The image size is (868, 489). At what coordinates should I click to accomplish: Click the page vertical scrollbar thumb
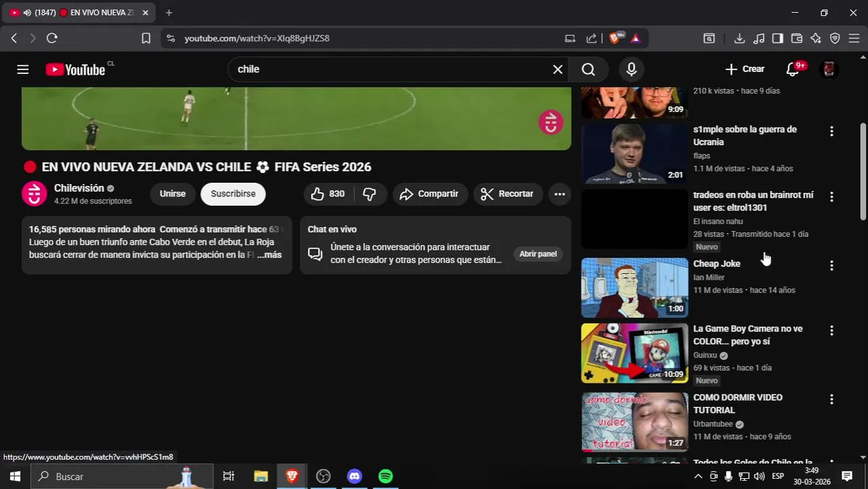coord(863,171)
